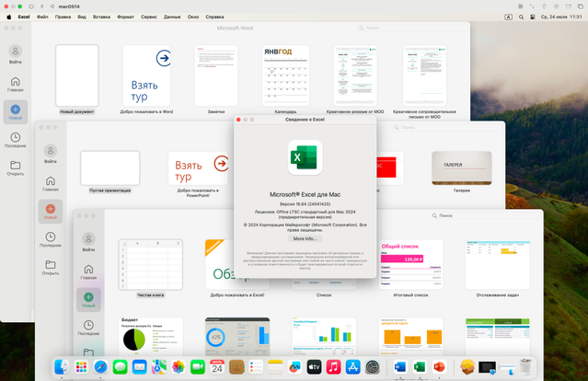Select the Пустая презентация template in PowerPoint
The image size is (588, 381).
pyautogui.click(x=110, y=168)
